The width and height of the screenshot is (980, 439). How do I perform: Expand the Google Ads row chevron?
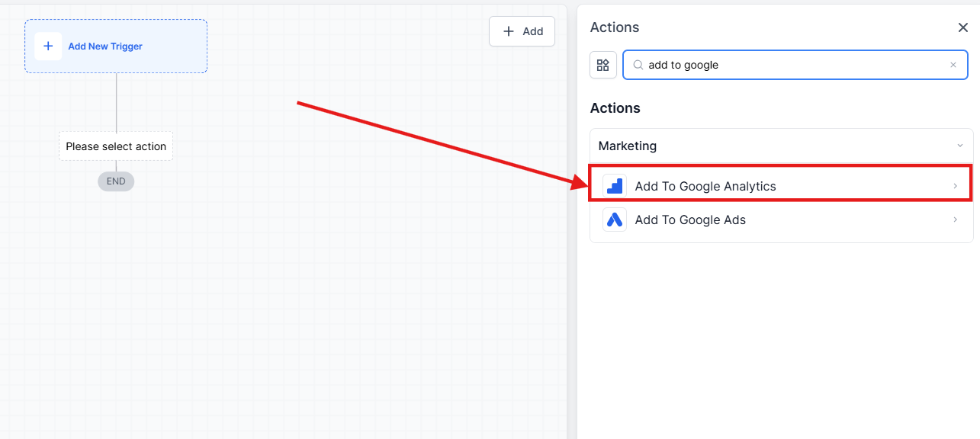coord(955,219)
